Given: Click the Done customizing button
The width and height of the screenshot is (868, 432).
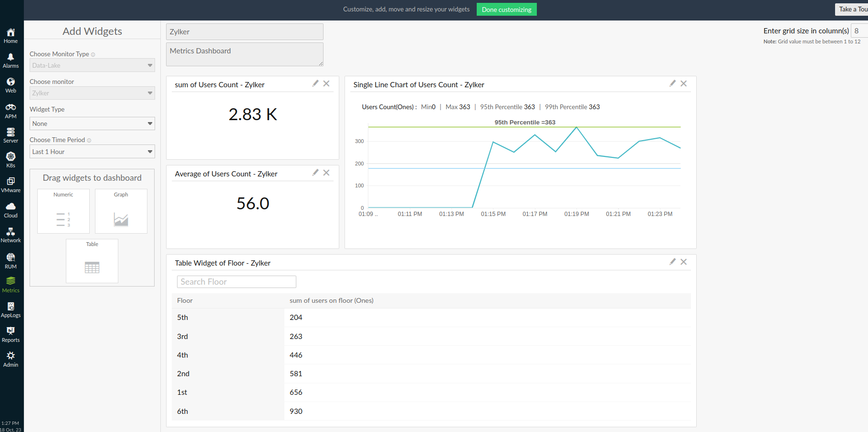Looking at the screenshot, I should [506, 9].
